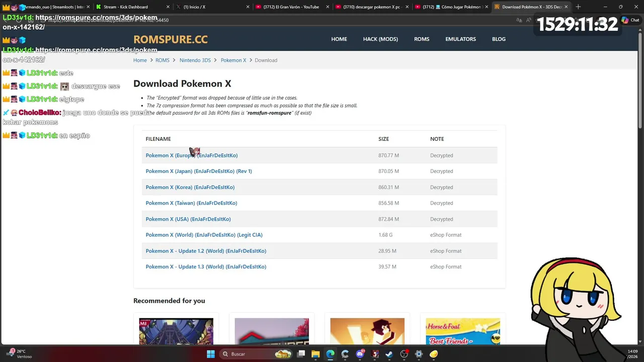This screenshot has height=362, width=644.
Task: Download Pokemon X (Korea) file
Action: [x=190, y=188]
